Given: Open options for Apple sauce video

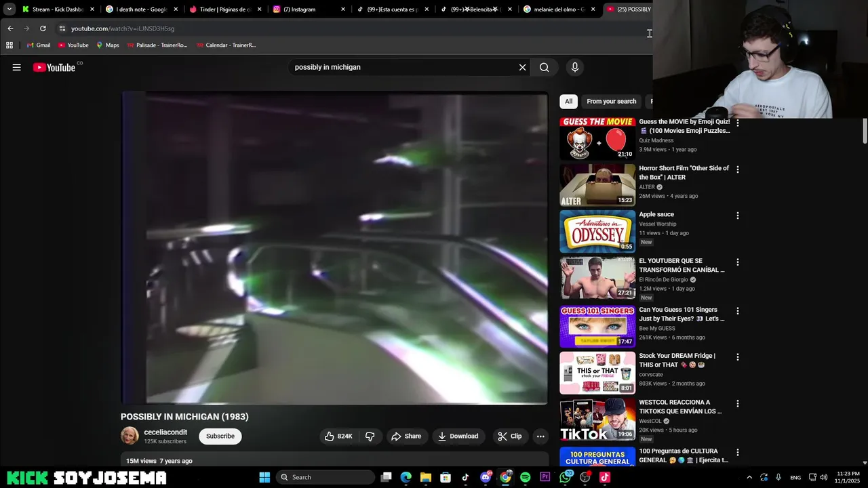Looking at the screenshot, I should point(738,216).
